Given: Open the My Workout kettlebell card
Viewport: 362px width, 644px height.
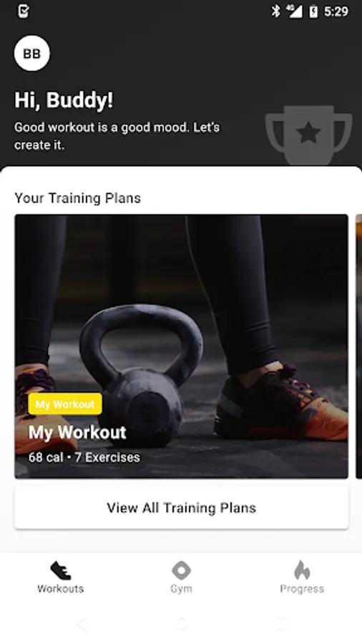Looking at the screenshot, I should click(x=182, y=346).
